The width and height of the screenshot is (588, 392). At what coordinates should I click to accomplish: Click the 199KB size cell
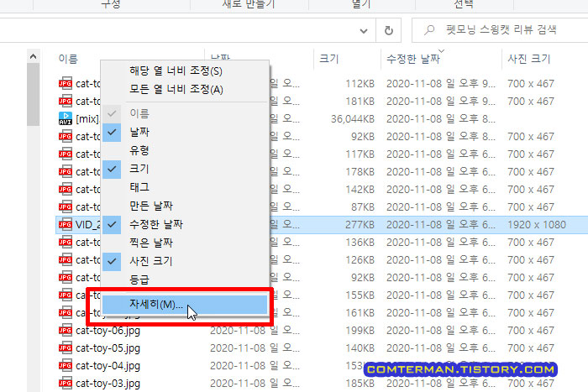tap(360, 331)
